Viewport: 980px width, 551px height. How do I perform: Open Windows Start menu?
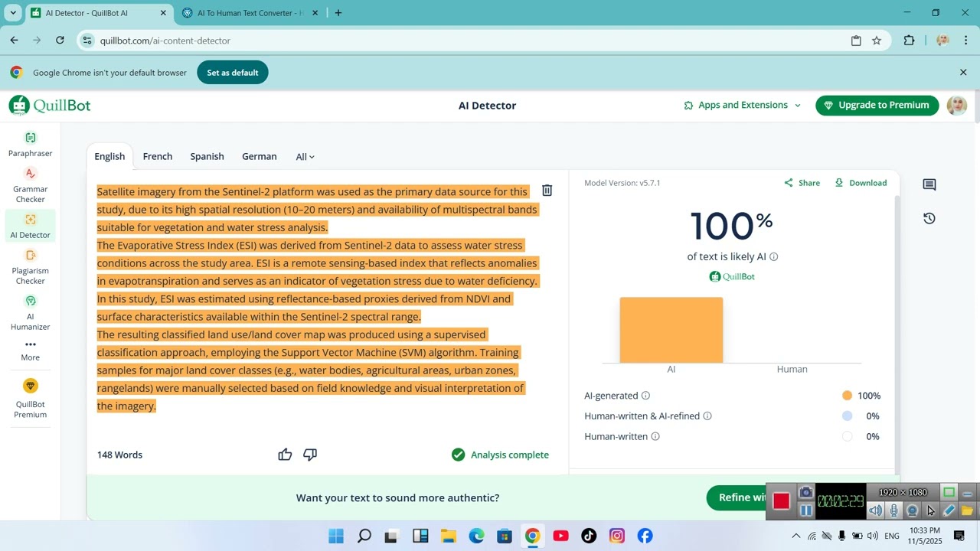point(336,536)
